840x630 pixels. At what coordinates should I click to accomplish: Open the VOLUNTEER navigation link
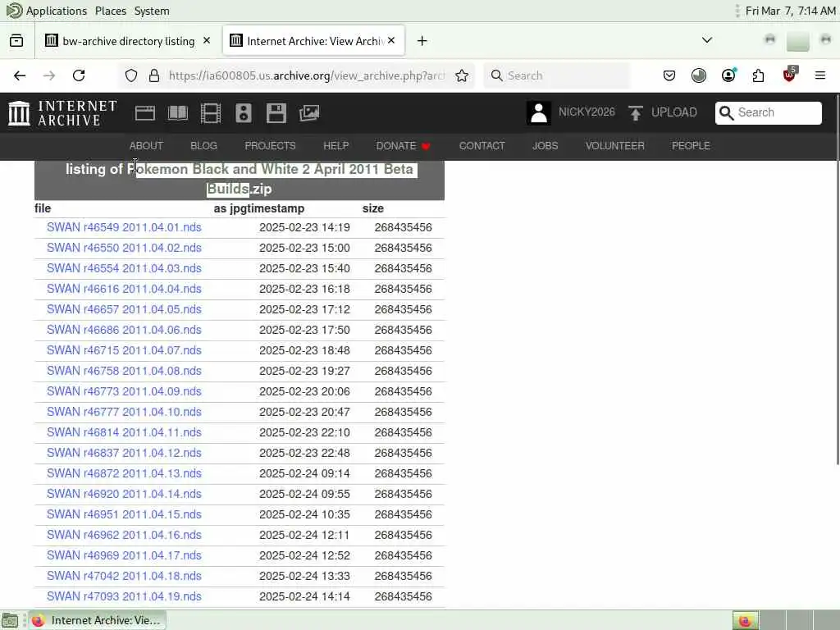click(615, 146)
